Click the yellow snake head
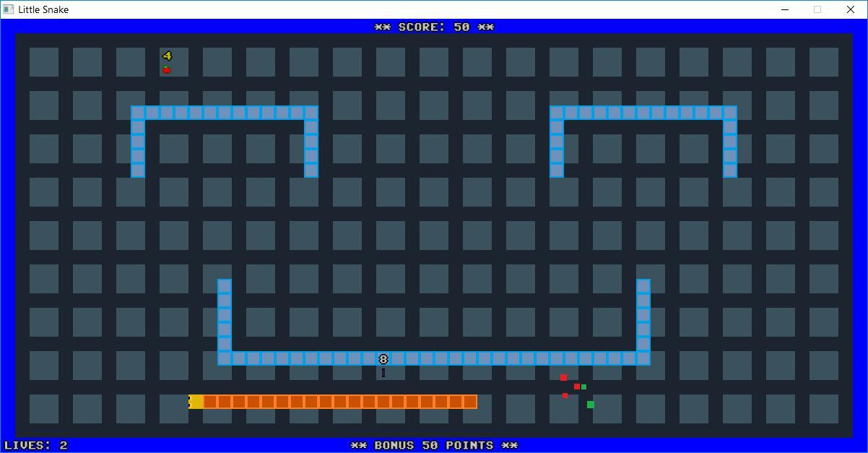Image resolution: width=868 pixels, height=453 pixels. [x=196, y=402]
